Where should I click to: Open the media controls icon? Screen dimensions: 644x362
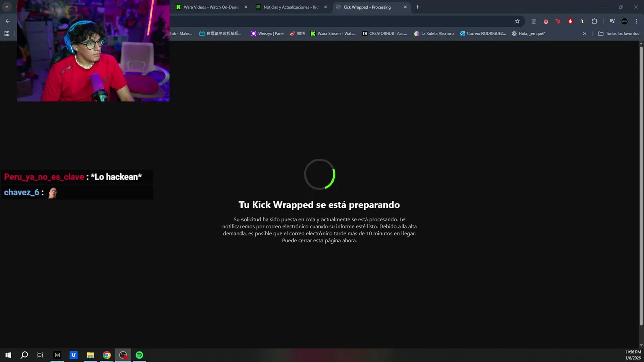(x=612, y=21)
